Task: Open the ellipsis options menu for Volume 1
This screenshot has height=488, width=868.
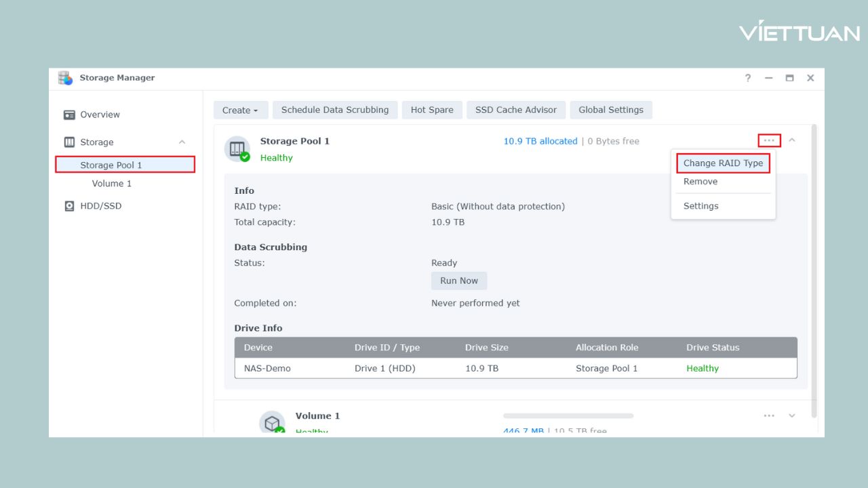Action: coord(769,415)
